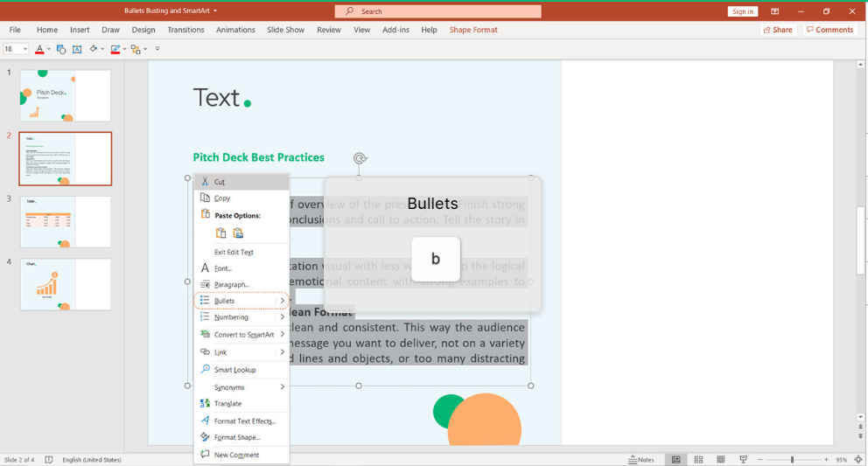Open the Shape Outline dropdown arrow
This screenshot has width=868, height=466.
(x=124, y=49)
